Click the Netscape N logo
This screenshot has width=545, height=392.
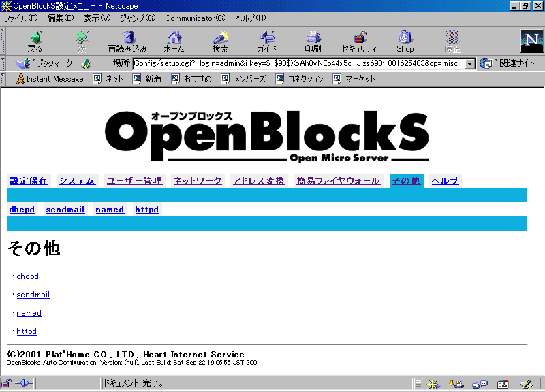(532, 41)
